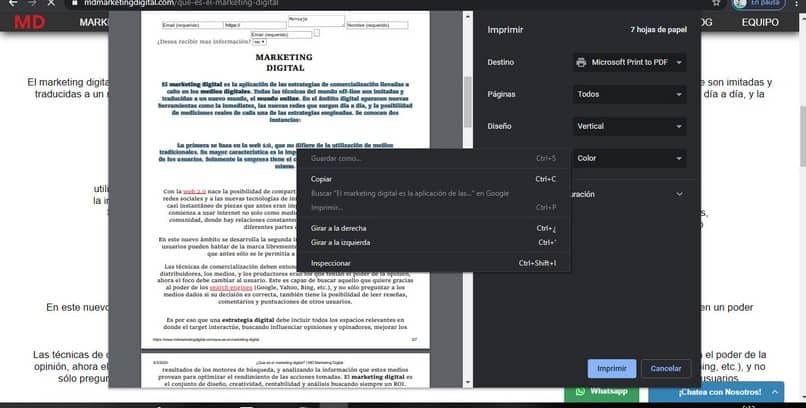Click the WhatsApp icon in the green button
Screen dimensions: 806x408
[580, 392]
